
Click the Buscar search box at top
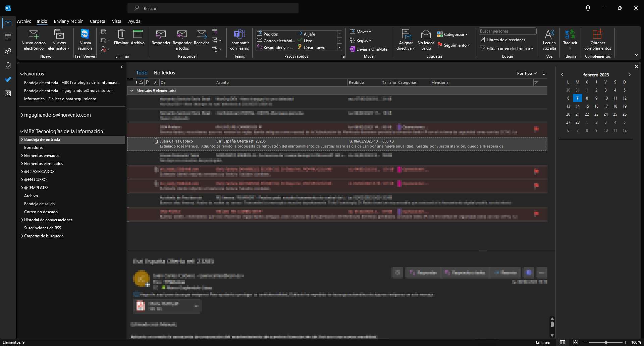(x=213, y=8)
